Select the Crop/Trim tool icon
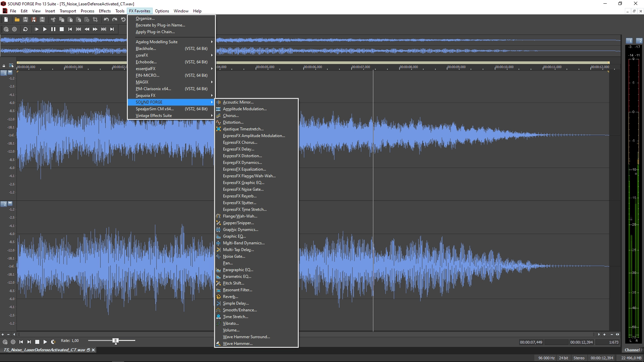Screen dimensions: 644x362 (95, 20)
